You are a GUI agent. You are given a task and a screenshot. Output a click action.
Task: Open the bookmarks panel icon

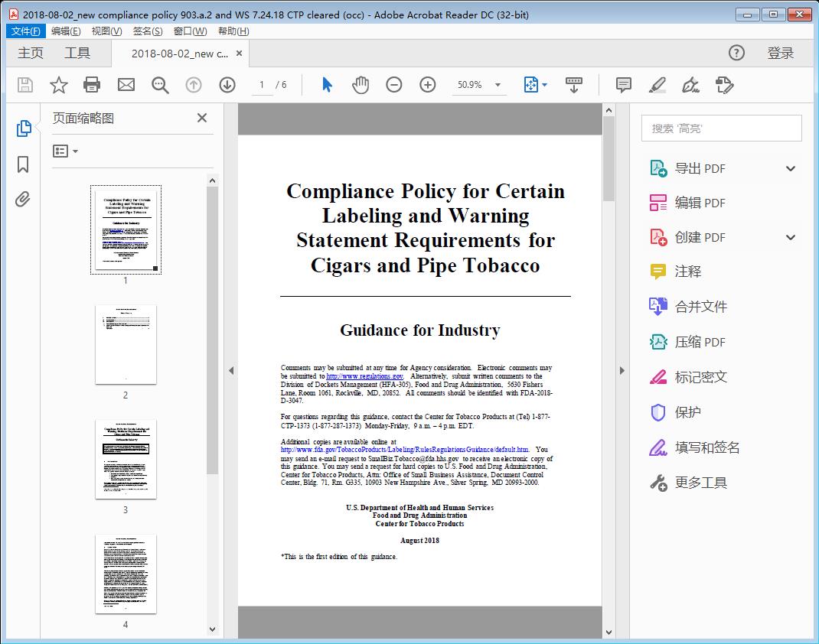23,164
